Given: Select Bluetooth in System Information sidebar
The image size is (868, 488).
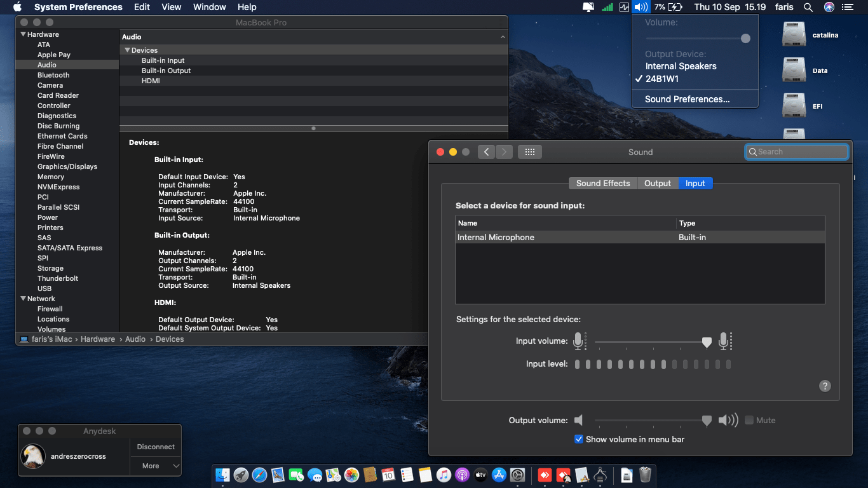Looking at the screenshot, I should pos(53,75).
